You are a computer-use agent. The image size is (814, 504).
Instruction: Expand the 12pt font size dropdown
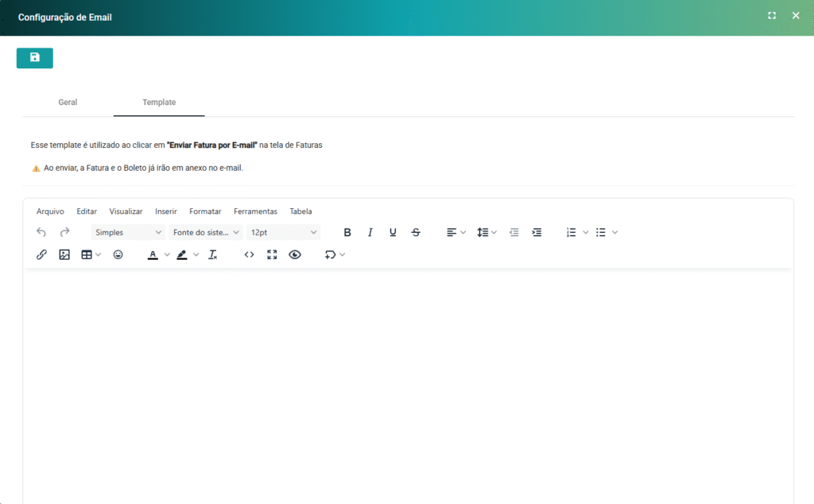point(283,232)
